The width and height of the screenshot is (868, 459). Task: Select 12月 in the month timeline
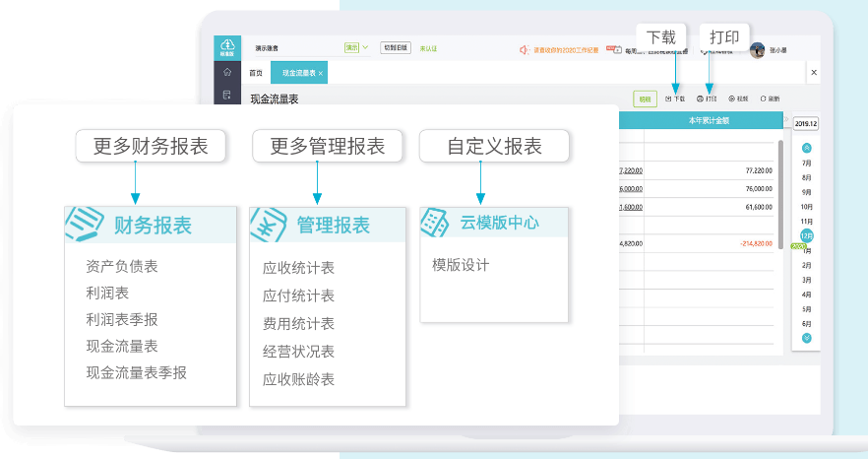click(x=807, y=236)
